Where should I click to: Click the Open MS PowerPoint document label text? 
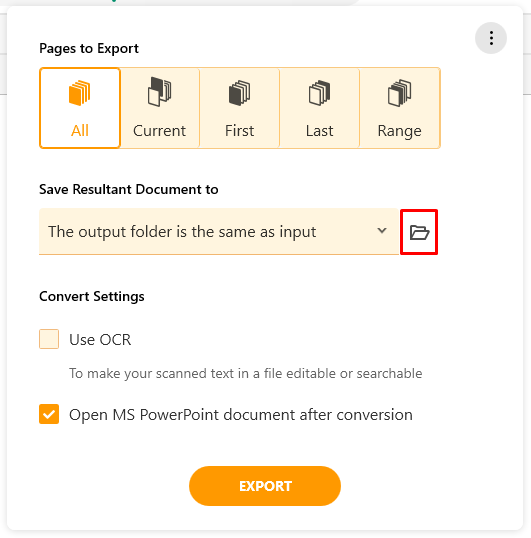coord(241,415)
